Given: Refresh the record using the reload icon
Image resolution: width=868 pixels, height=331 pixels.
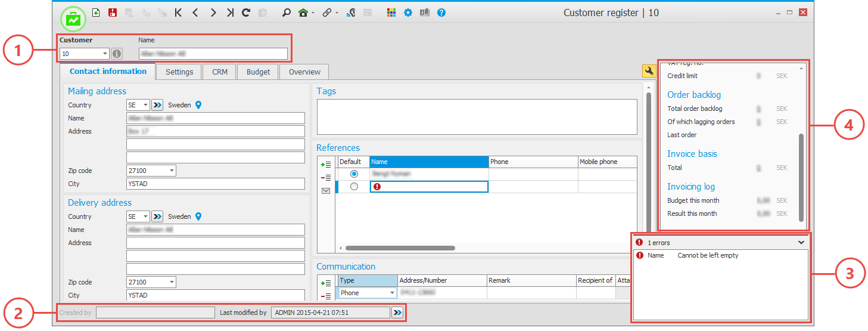Looking at the screenshot, I should click(245, 13).
